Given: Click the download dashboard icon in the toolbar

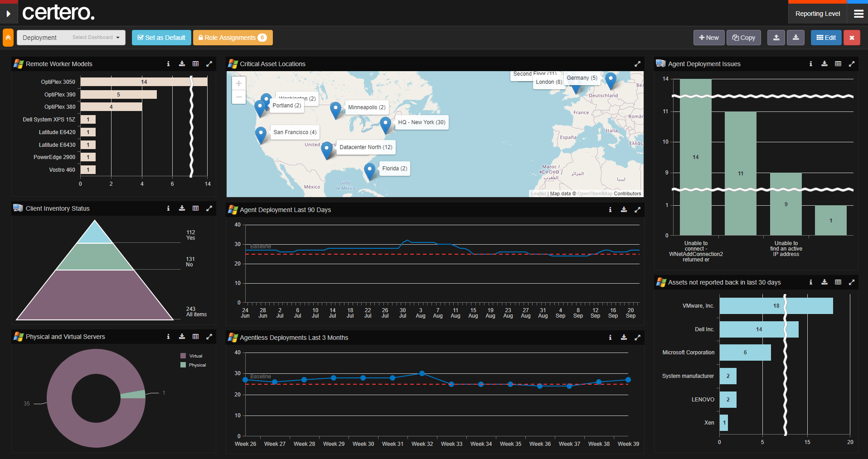Looking at the screenshot, I should pyautogui.click(x=795, y=38).
